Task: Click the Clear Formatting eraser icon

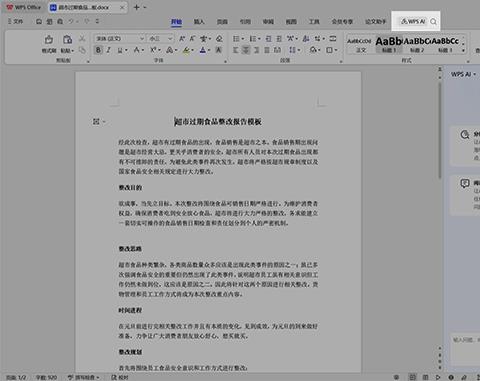Action: pos(219,39)
